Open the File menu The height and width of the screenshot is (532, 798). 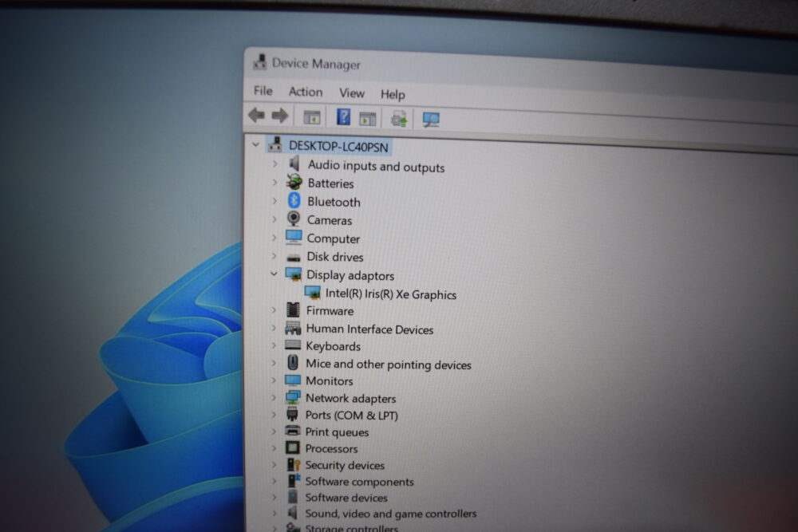[x=263, y=91]
